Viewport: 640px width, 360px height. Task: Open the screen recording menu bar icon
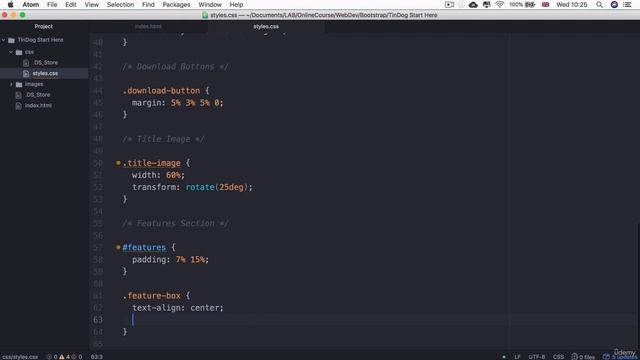pyautogui.click(x=449, y=4)
